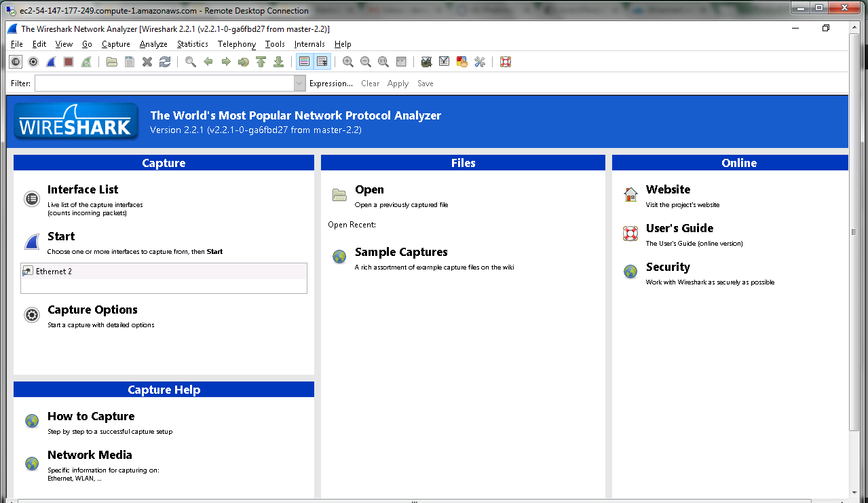Click the capture interfaces list toolbar icon

point(16,62)
